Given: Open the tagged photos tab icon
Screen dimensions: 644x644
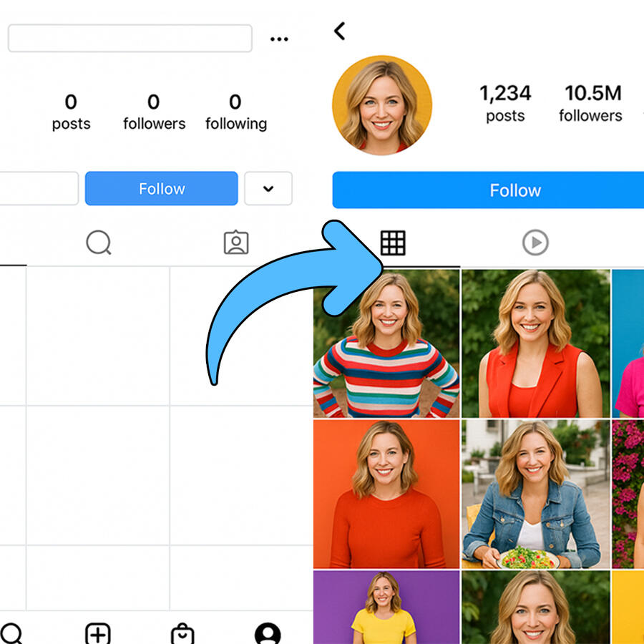Looking at the screenshot, I should (236, 243).
